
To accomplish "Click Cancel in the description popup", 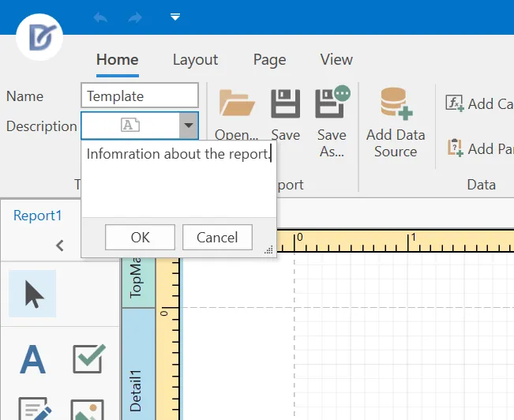I will coord(217,238).
